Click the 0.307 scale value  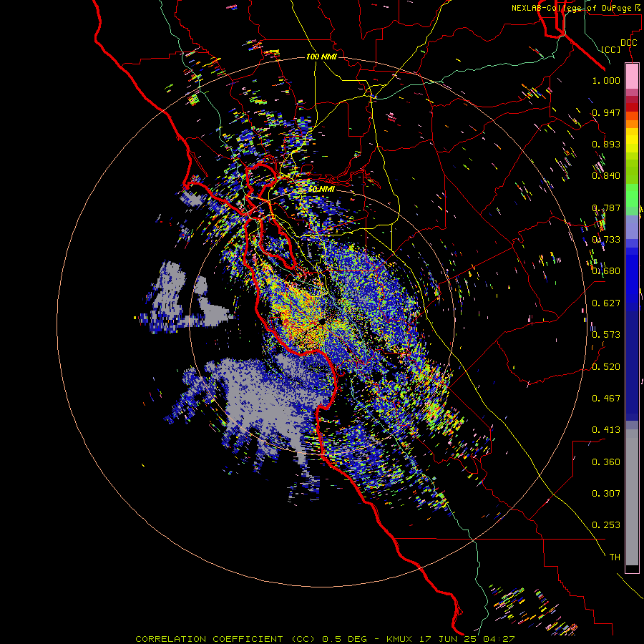click(x=606, y=494)
